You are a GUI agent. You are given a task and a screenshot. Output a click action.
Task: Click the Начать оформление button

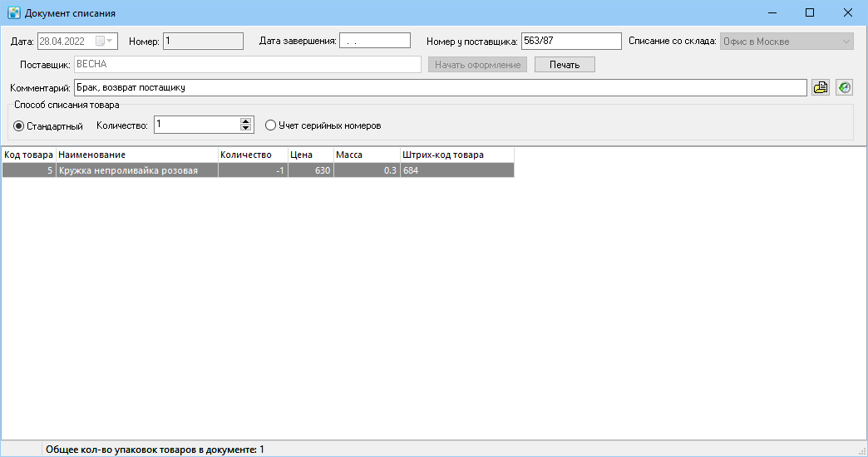click(477, 65)
